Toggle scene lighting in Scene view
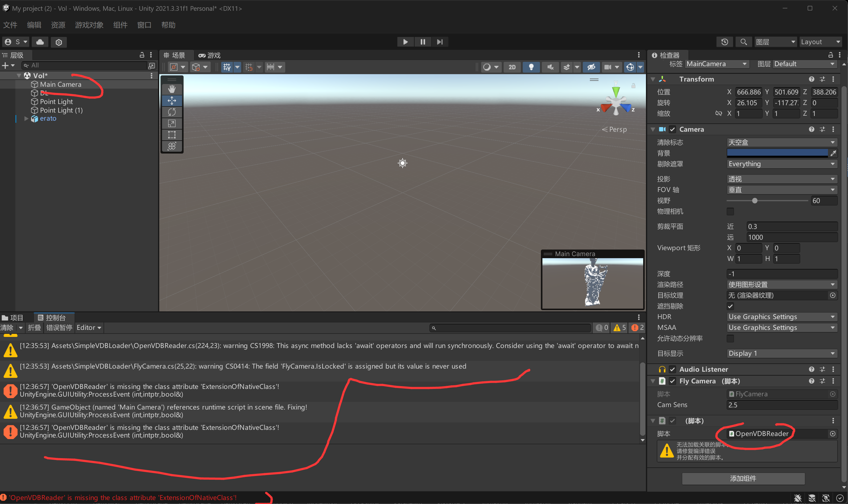The height and width of the screenshot is (504, 848). 531,67
